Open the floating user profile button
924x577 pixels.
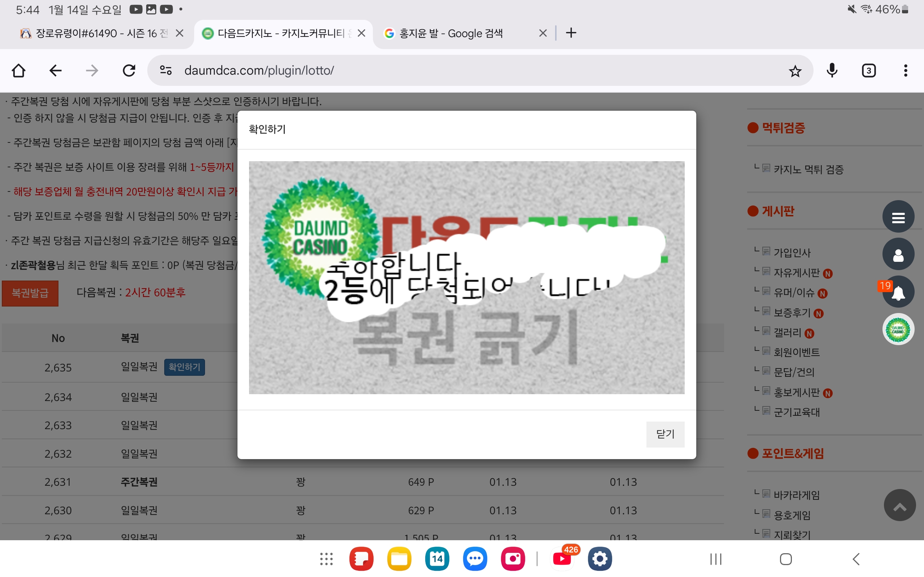(x=898, y=255)
